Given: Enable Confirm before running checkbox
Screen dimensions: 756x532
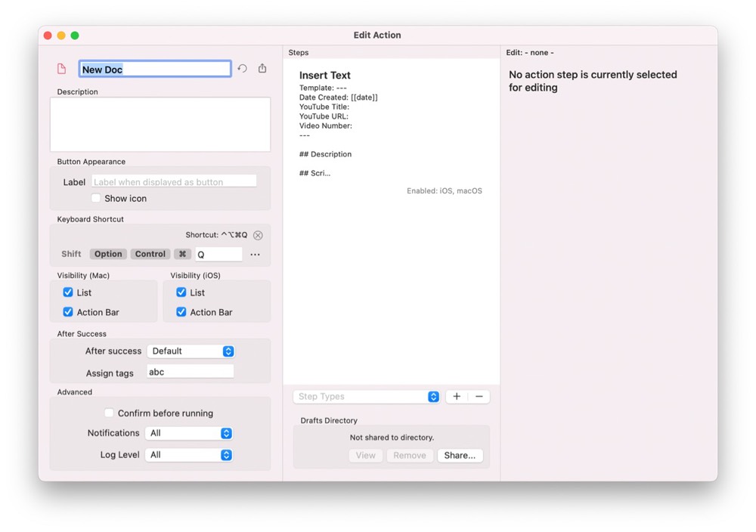Looking at the screenshot, I should coord(109,413).
